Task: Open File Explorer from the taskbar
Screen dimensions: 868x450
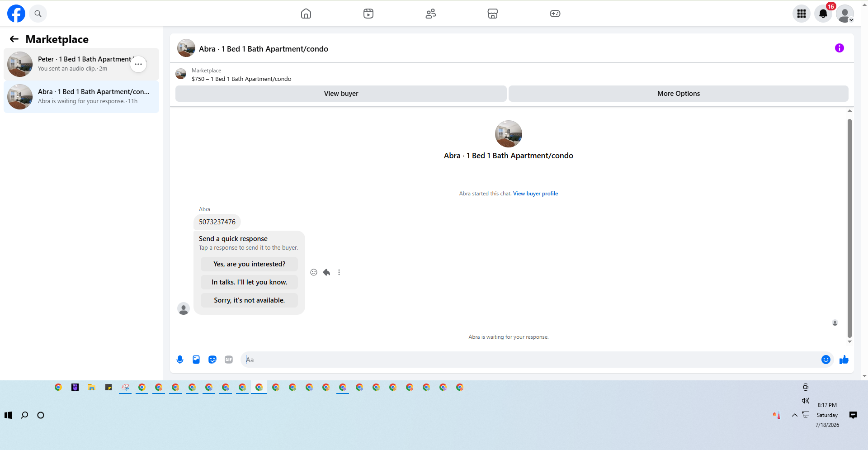Action: (92, 387)
